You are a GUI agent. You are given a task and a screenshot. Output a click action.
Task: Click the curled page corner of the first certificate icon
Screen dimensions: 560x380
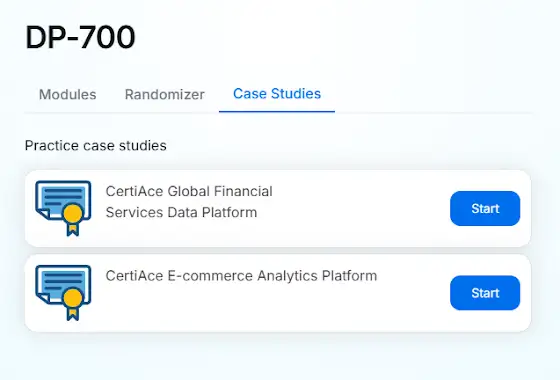point(42,214)
